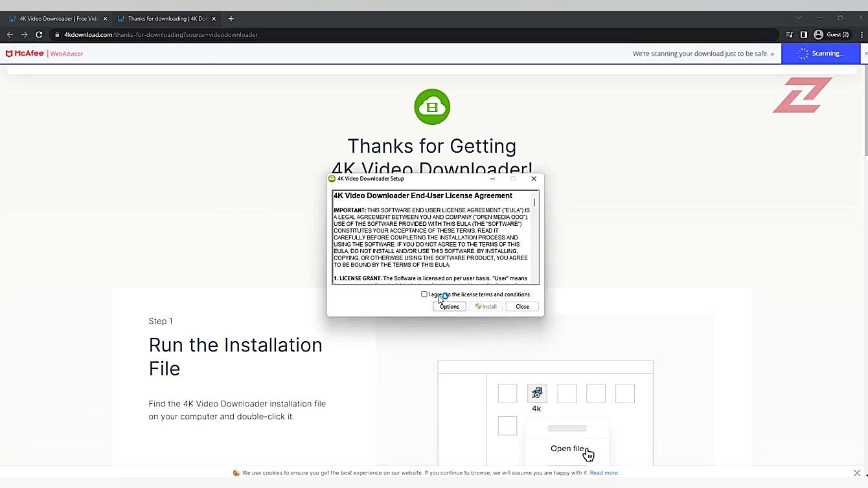The image size is (868, 488).
Task: Click the End-User License Agreement heading
Action: pyautogui.click(x=423, y=195)
